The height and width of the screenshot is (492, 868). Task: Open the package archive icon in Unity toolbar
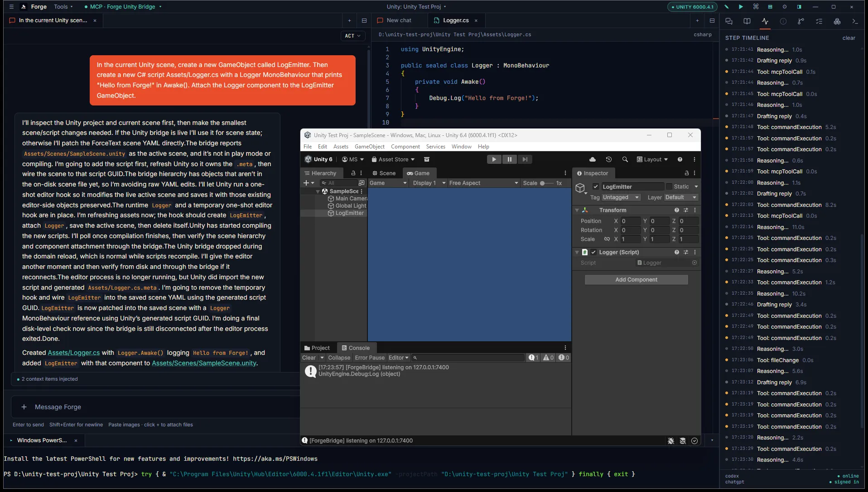coord(427,159)
